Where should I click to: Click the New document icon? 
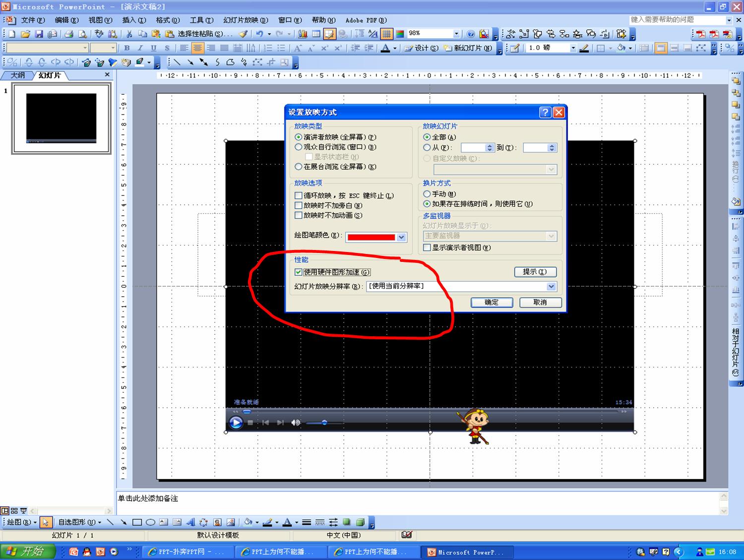point(12,34)
